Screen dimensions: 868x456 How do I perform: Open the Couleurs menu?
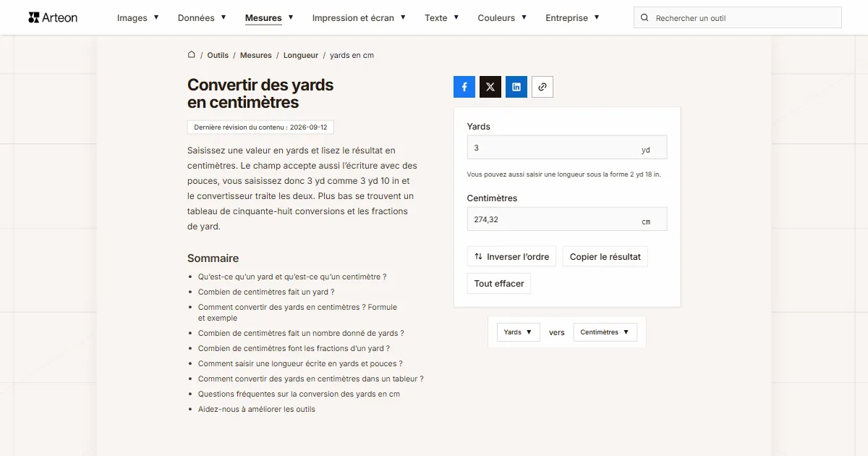tap(502, 18)
